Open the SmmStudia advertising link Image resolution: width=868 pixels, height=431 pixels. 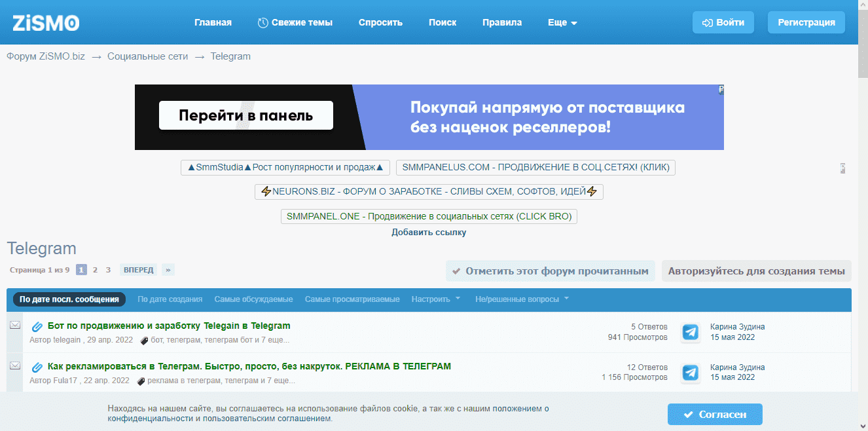(x=285, y=168)
